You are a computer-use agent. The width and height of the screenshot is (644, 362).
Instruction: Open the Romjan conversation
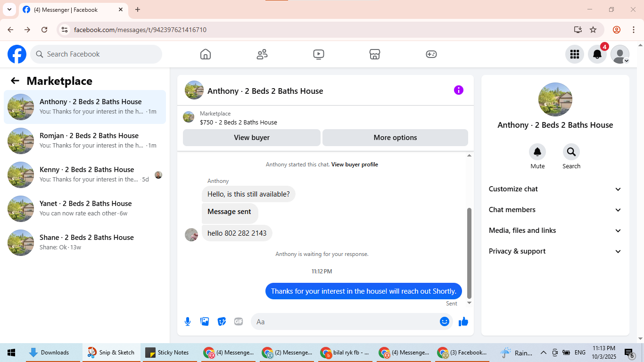pyautogui.click(x=85, y=141)
